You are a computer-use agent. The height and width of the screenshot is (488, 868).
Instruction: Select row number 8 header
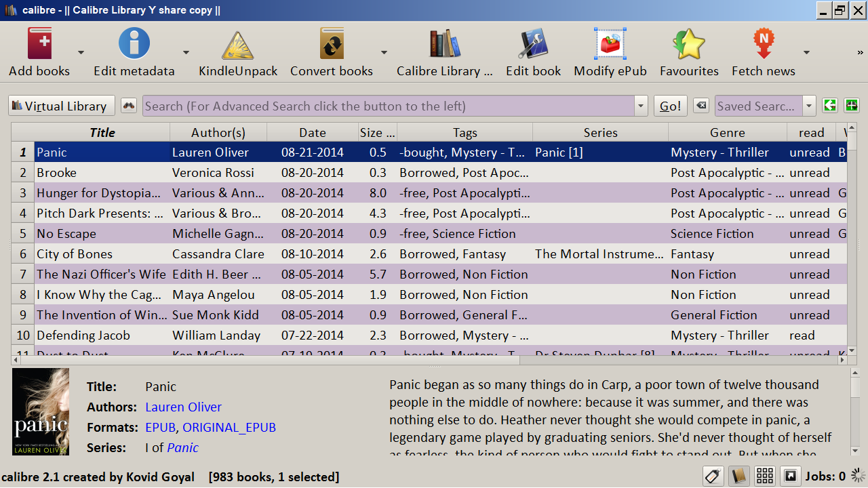23,295
